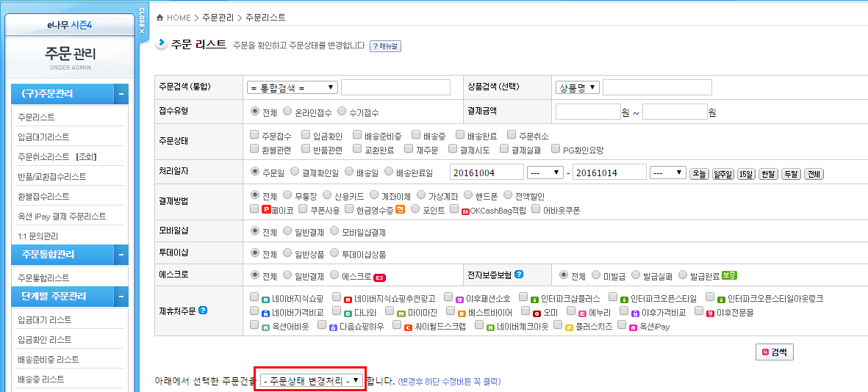868x392 pixels.
Task: Click the 검색 search button
Action: [x=774, y=352]
